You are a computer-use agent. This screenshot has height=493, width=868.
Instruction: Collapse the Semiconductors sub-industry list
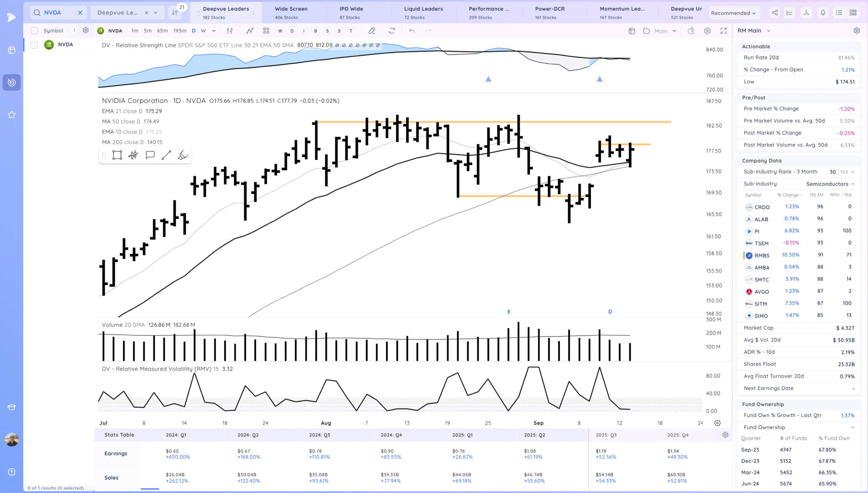click(x=853, y=184)
